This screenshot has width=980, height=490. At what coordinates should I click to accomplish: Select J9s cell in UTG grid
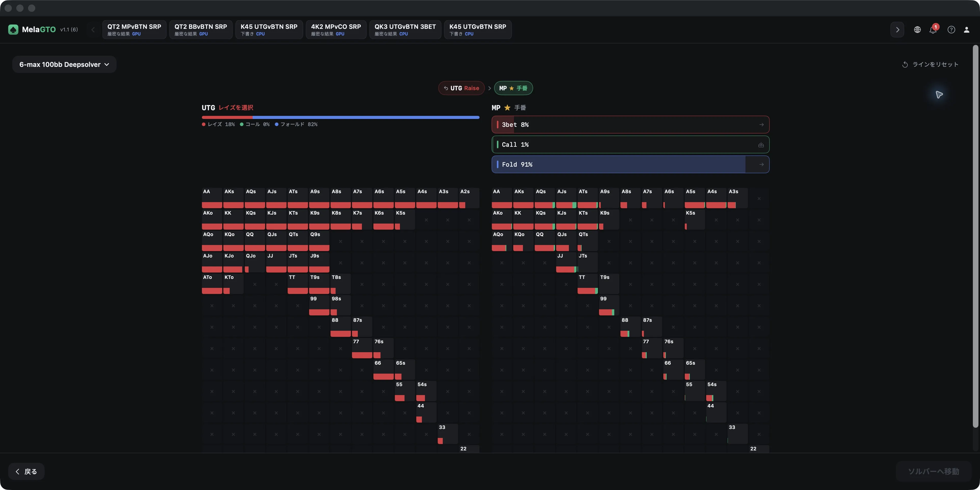pos(319,263)
